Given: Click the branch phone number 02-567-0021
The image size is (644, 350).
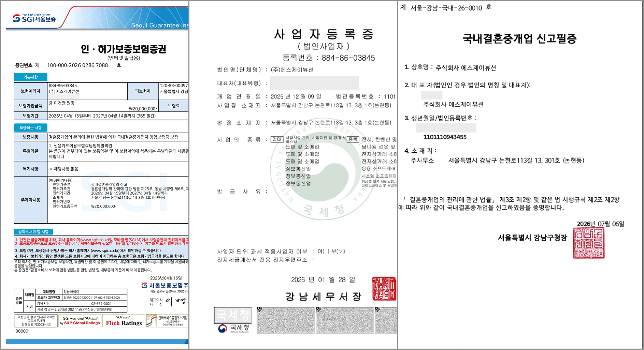Looking at the screenshot, I should click(x=101, y=304).
